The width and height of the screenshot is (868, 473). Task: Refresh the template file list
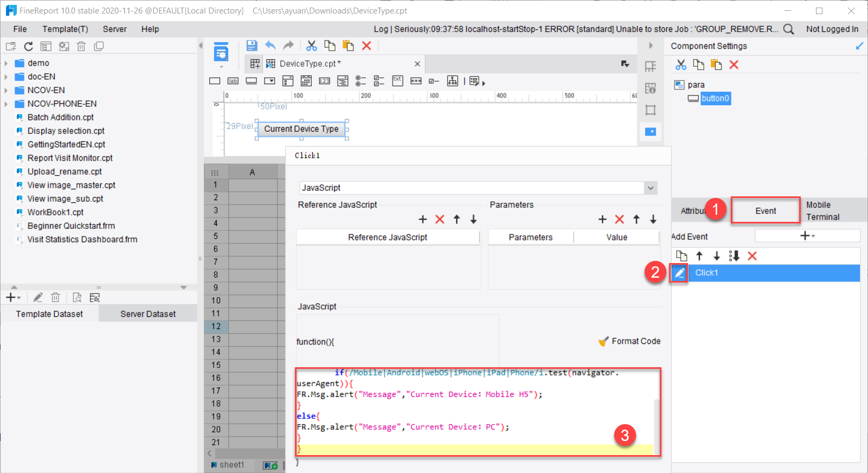(29, 47)
